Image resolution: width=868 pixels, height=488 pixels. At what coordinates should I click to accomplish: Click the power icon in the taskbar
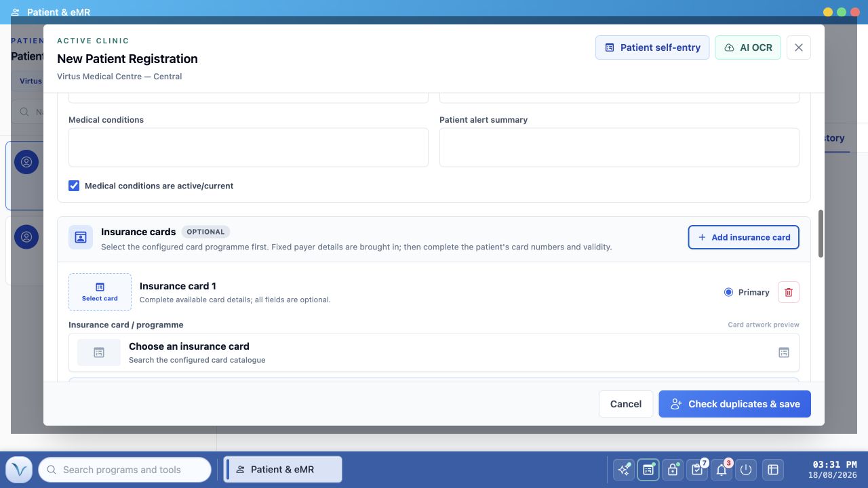[746, 470]
